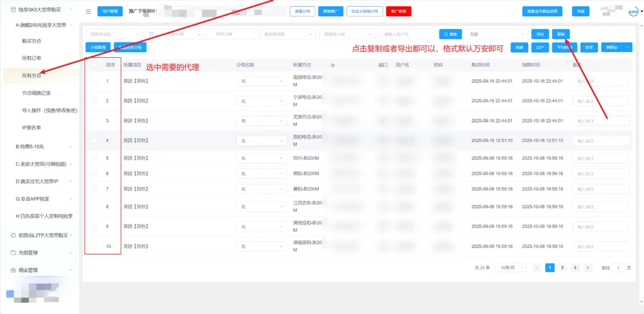Screen dimensions: 644x314
Task: Tick the select-all checkbox in the table header
Action: coord(94,65)
